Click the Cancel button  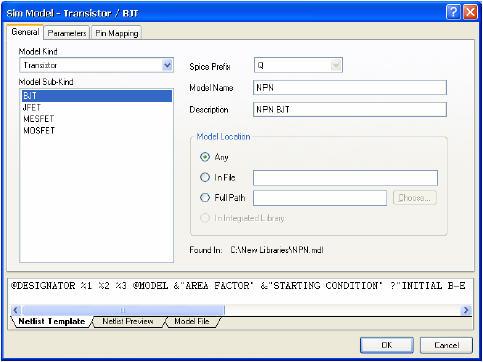(446, 345)
